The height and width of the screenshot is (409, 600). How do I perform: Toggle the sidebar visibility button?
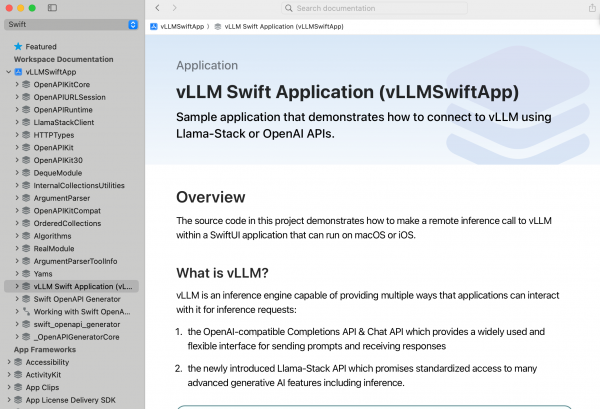click(52, 8)
